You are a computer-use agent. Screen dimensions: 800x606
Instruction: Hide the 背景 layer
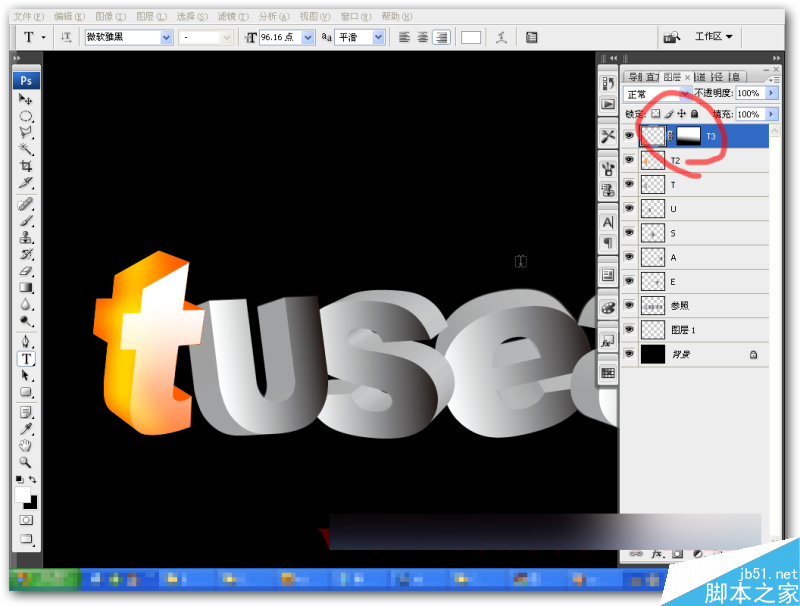point(629,354)
